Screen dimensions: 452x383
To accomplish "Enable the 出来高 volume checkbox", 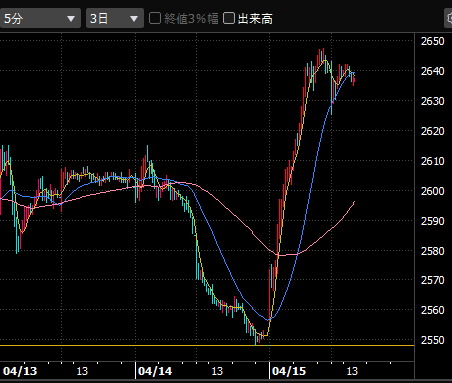I will click(x=229, y=18).
